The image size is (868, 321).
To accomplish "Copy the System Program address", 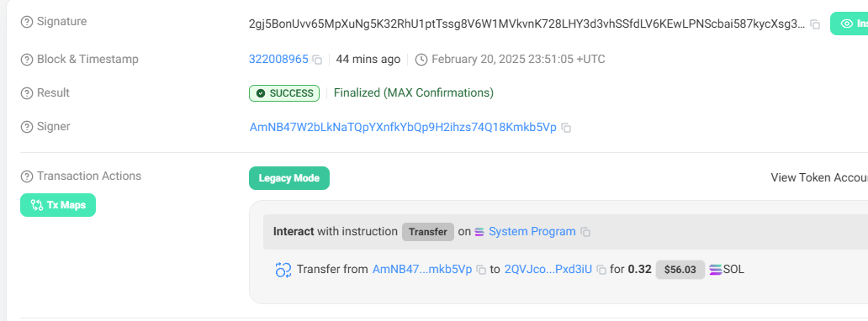I will [585, 233].
